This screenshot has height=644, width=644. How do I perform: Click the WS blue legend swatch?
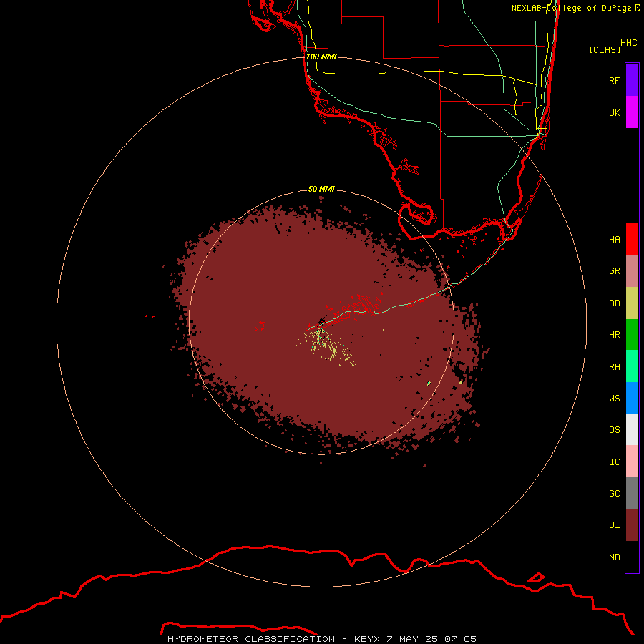pos(632,398)
